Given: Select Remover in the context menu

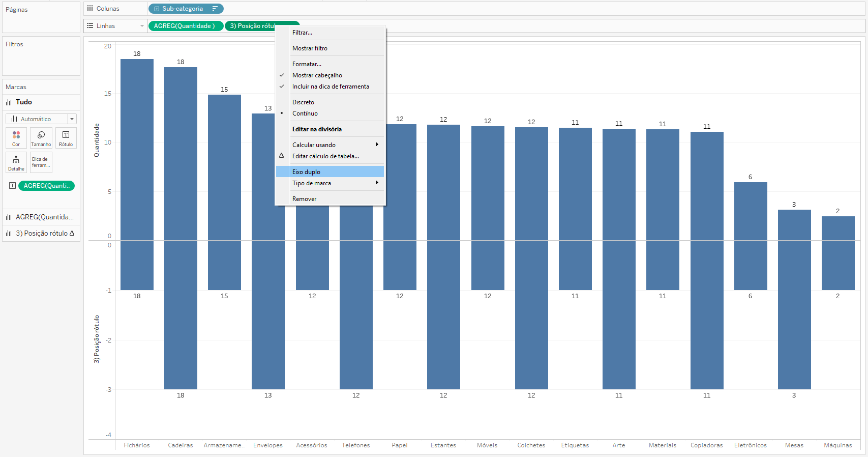Looking at the screenshot, I should click(304, 199).
